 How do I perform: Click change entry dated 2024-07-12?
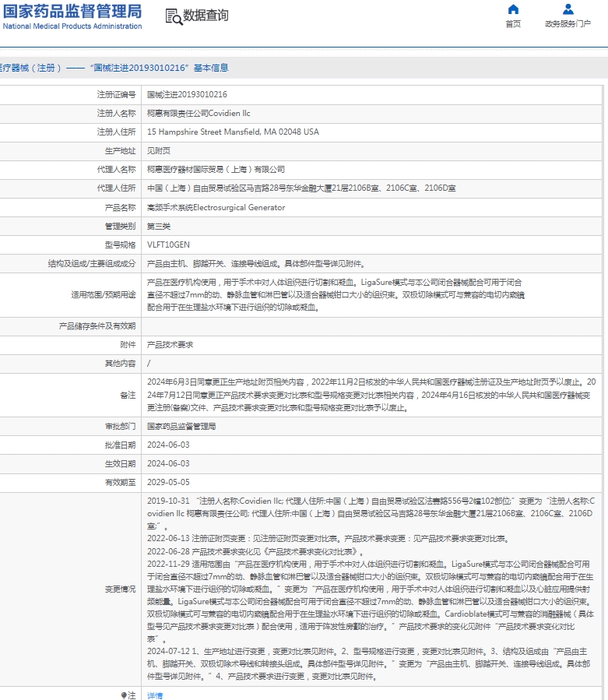369,664
